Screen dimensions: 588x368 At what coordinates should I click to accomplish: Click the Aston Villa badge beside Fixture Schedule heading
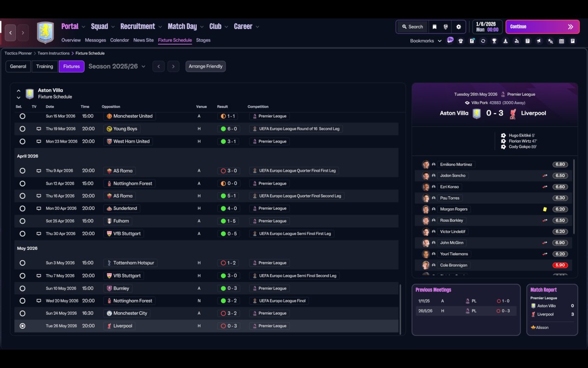coord(30,94)
